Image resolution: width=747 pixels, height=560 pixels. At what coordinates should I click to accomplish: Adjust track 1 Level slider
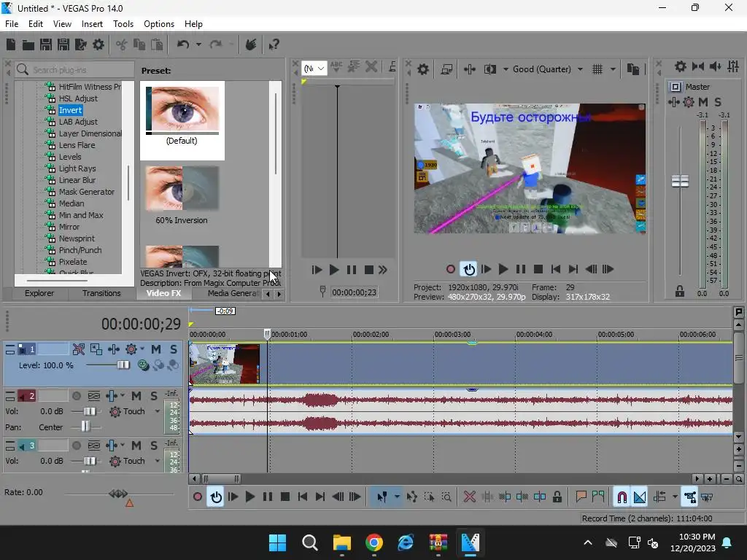pos(123,365)
